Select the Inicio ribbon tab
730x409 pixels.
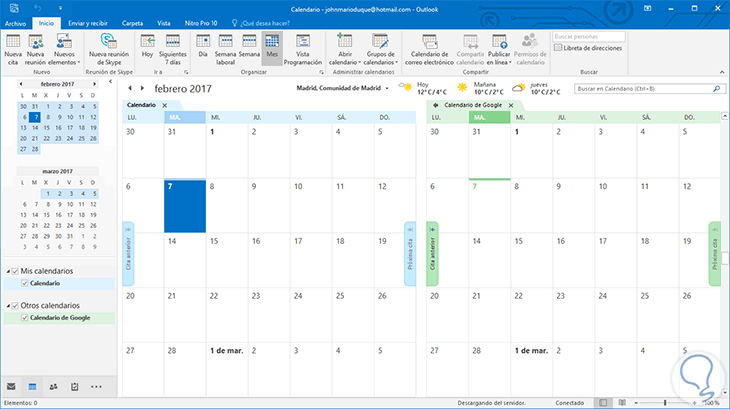click(x=46, y=23)
